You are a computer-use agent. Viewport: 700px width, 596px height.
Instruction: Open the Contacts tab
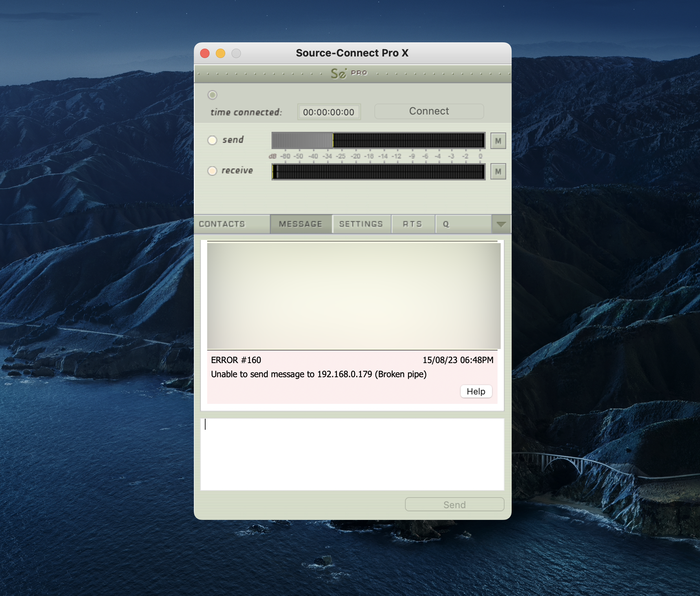tap(222, 224)
